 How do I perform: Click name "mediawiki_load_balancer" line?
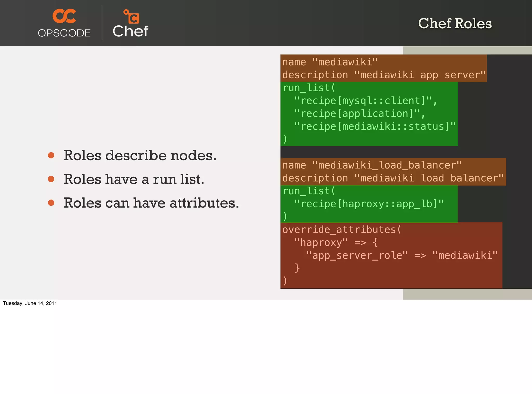(372, 165)
